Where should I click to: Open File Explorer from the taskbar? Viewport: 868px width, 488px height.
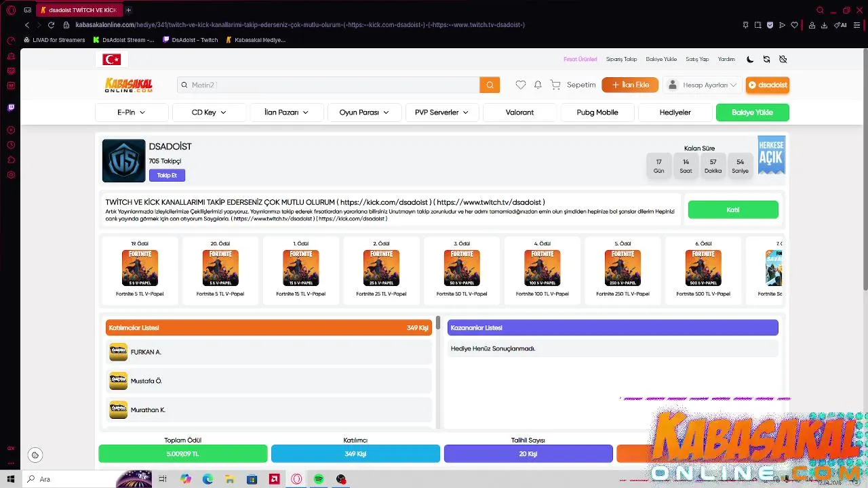point(230,479)
